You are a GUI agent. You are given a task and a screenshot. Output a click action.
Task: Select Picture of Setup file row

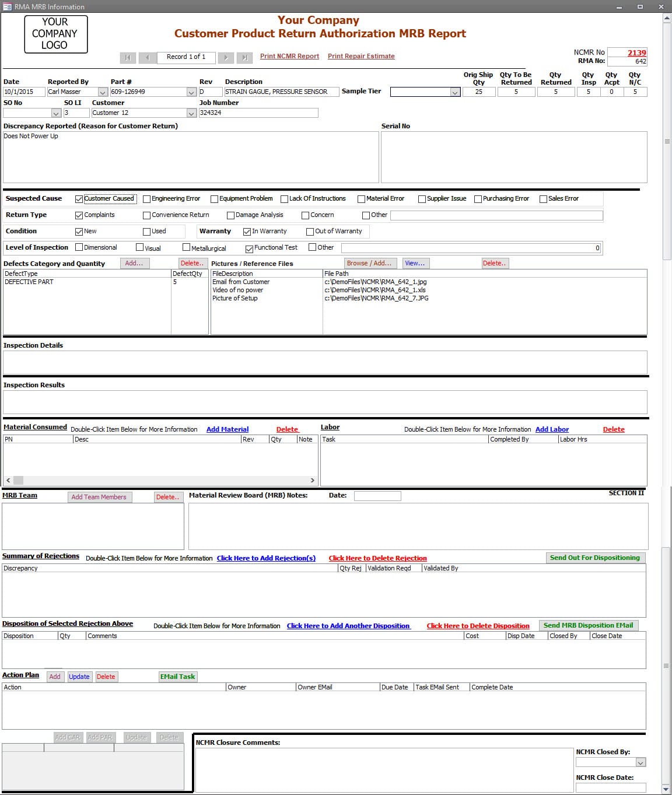(429, 298)
